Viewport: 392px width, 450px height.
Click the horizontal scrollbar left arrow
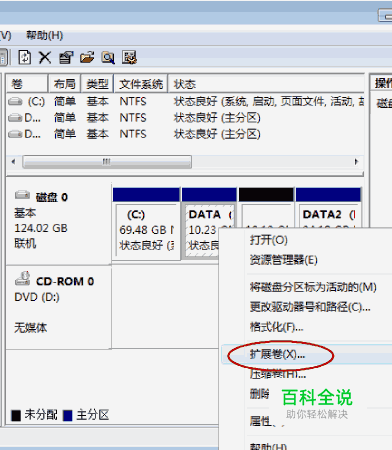(x=13, y=162)
